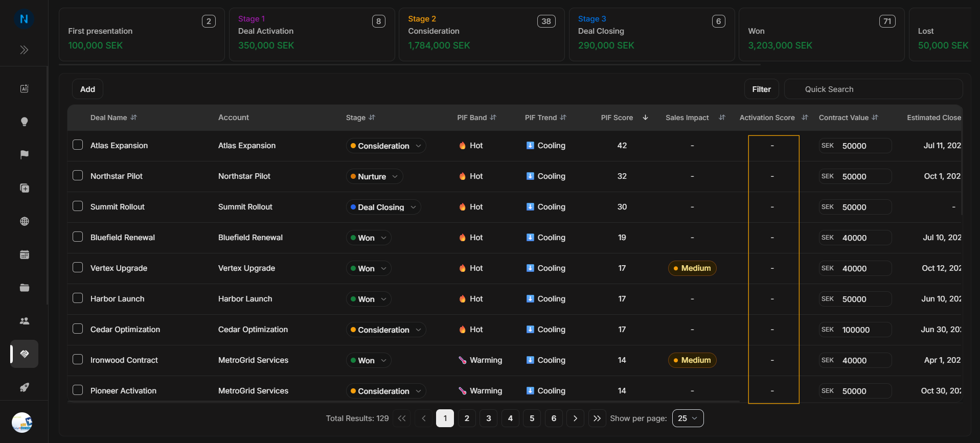The height and width of the screenshot is (443, 980).
Task: Select the Stage 2 Consideration card
Action: 482,34
